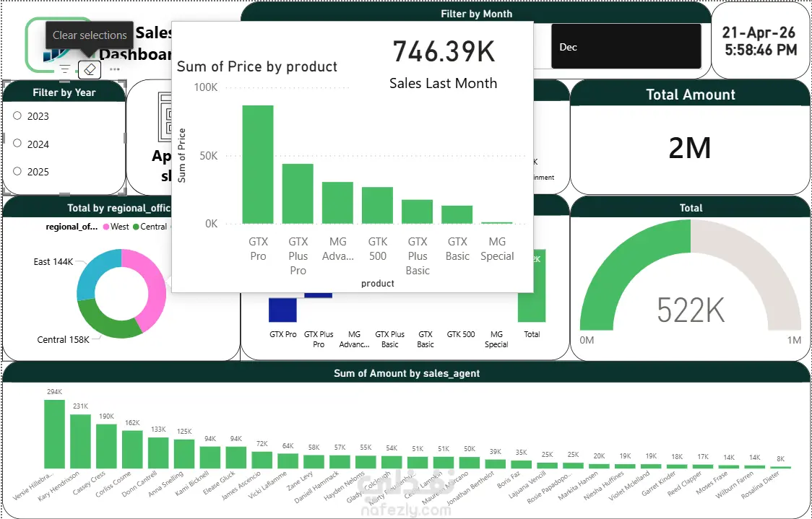The width and height of the screenshot is (812, 519).
Task: Select the Cassey Cress 190K bar
Action: click(x=106, y=447)
